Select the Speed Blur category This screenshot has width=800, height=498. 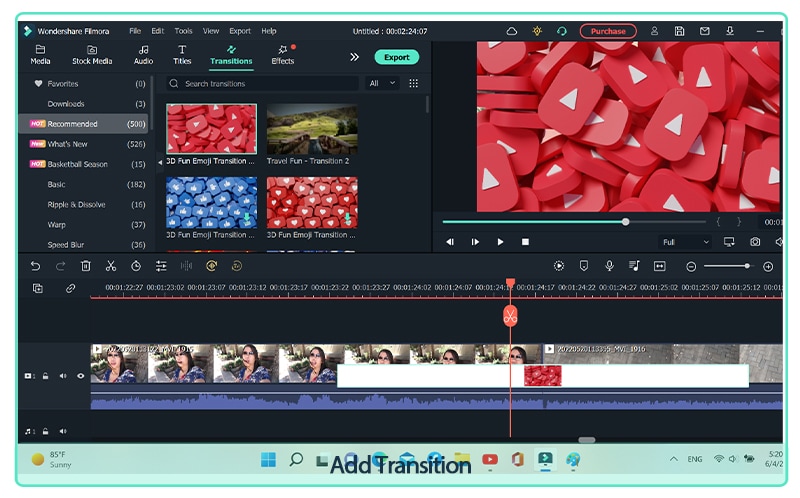point(83,245)
